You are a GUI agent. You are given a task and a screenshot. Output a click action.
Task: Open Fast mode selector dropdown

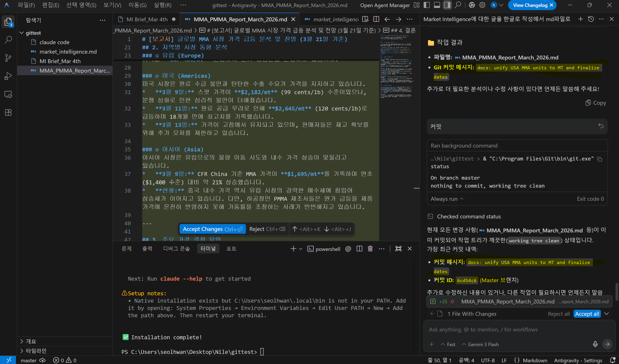pos(448,344)
